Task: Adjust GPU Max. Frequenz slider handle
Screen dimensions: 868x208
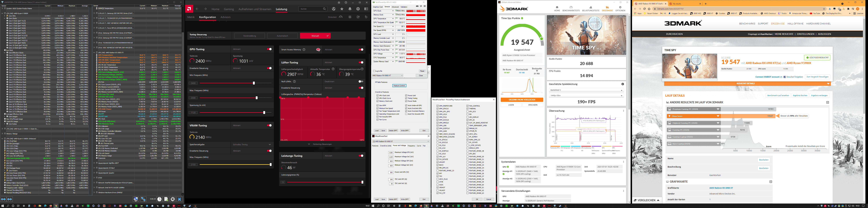Action: pos(256,98)
